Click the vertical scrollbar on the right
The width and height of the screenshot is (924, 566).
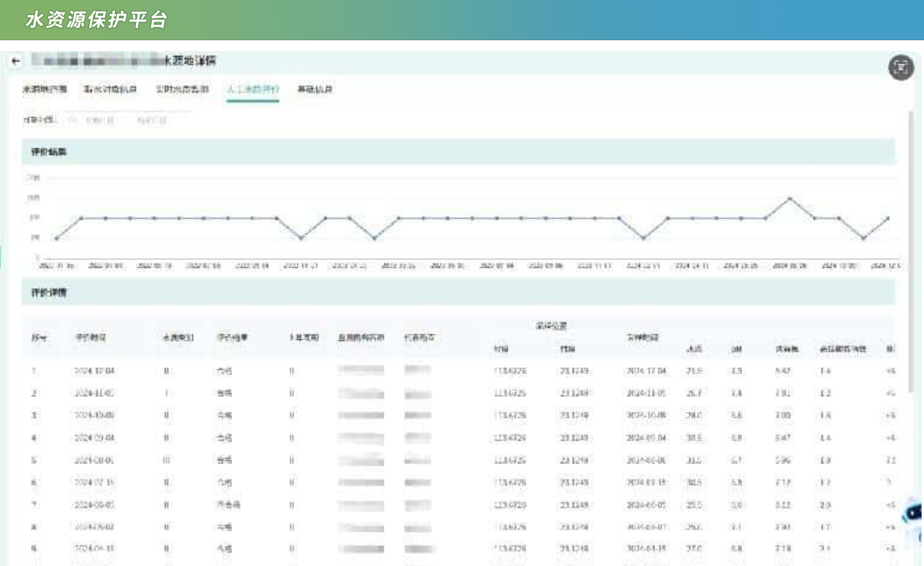pos(911,251)
